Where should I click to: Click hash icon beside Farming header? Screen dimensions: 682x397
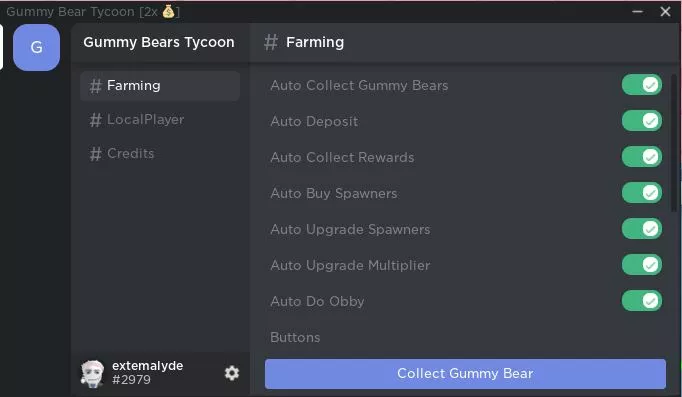(x=271, y=42)
